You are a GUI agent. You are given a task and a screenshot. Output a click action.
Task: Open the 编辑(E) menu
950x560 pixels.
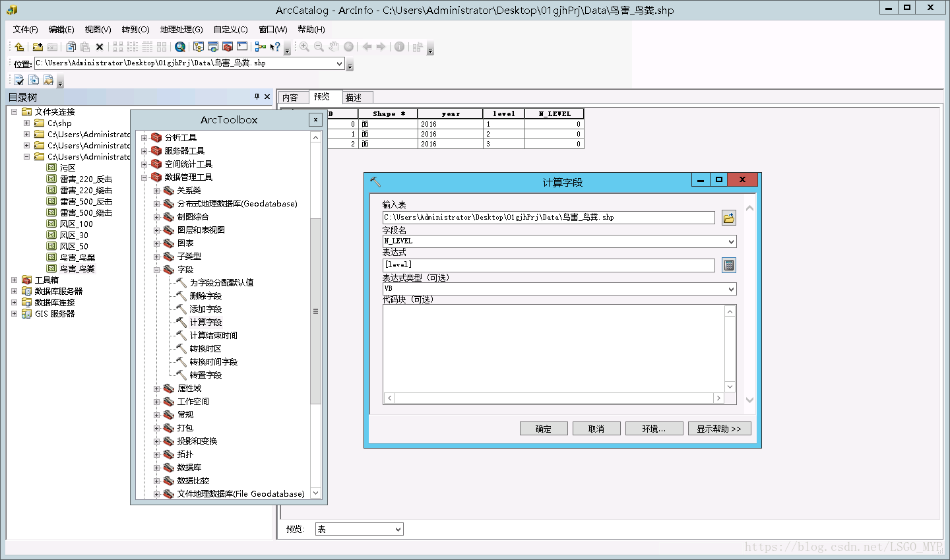pos(61,29)
